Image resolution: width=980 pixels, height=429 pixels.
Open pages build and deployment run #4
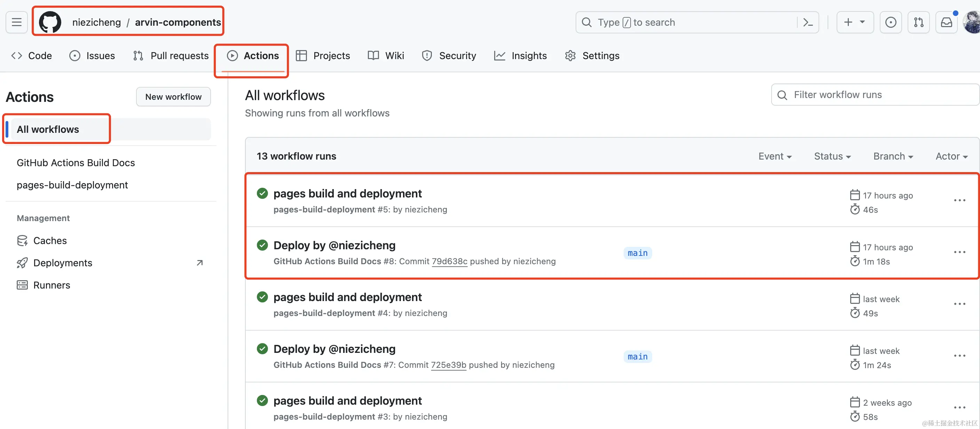348,297
